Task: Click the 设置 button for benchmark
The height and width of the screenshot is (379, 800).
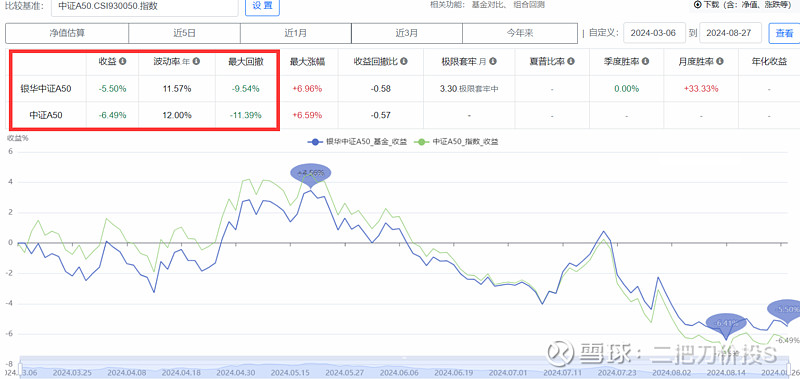Action: (x=262, y=7)
